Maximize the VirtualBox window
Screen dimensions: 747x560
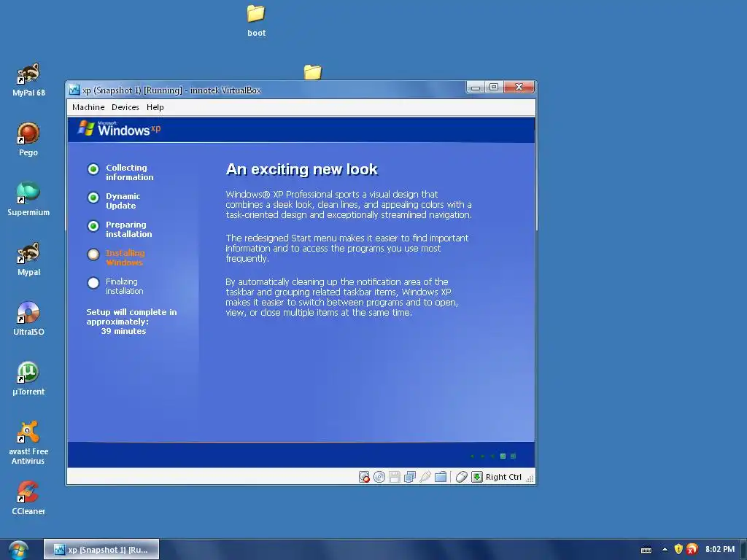(494, 87)
